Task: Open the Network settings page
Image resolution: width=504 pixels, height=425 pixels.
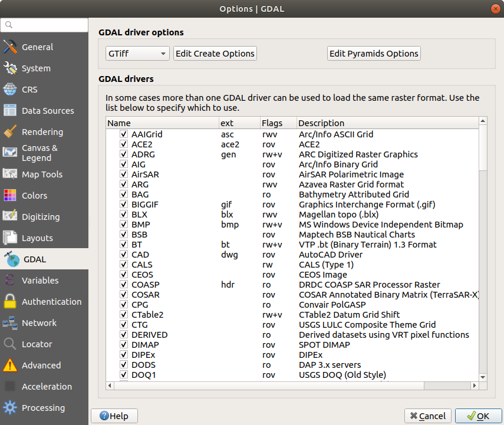Action: [39, 323]
